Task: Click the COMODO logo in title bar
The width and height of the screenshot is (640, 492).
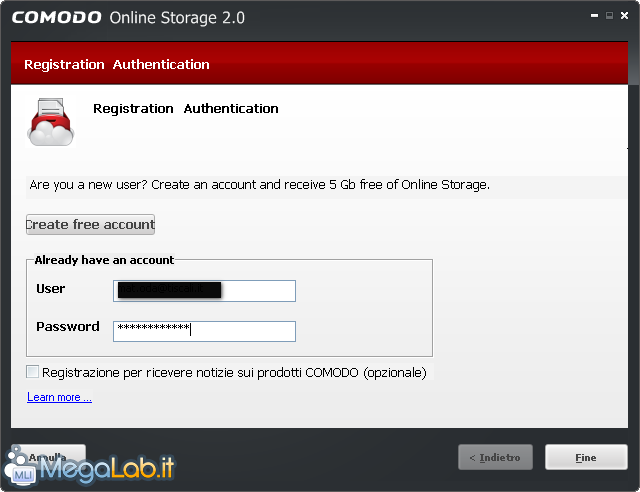Action: coord(57,18)
